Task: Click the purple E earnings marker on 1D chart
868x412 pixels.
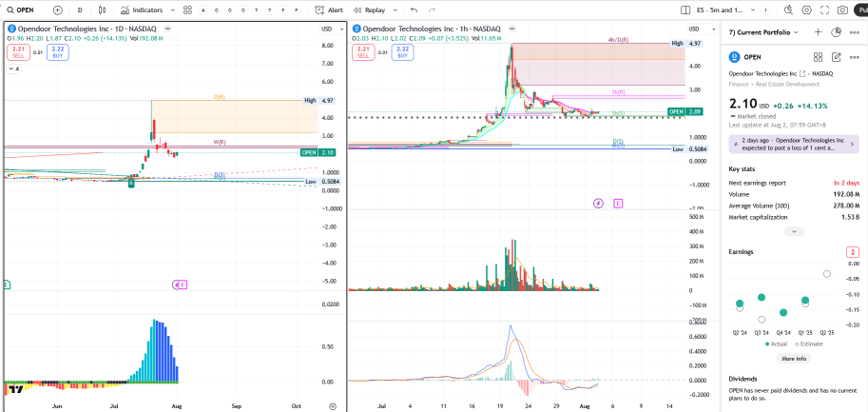Action: (x=183, y=284)
